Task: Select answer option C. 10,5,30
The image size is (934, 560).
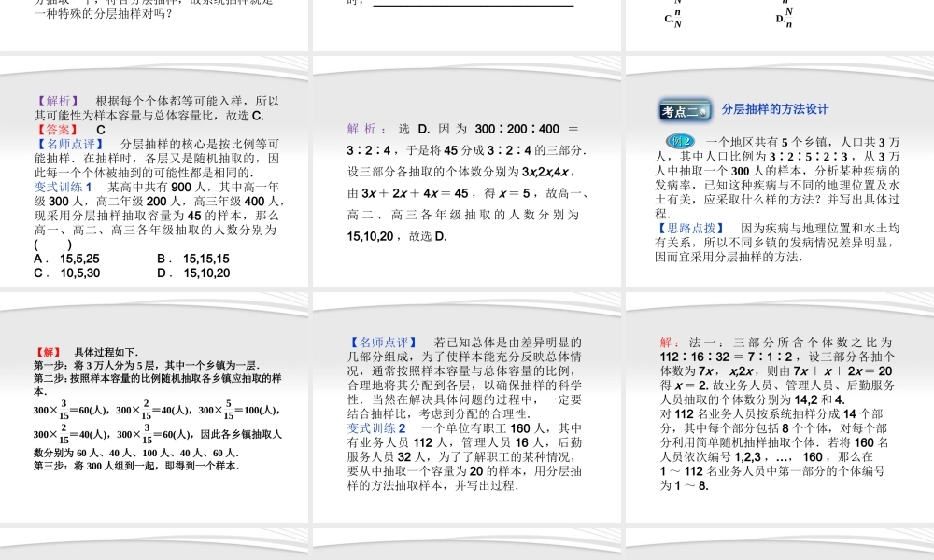Action: [66, 273]
